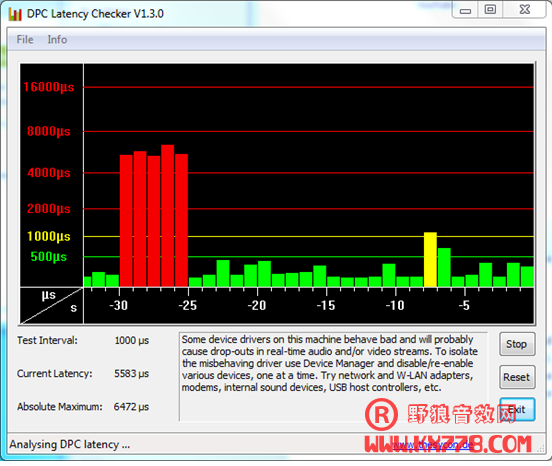Screen dimensions: 552x466
Task: Click the green 500µs axis label
Action: pyautogui.click(x=49, y=257)
